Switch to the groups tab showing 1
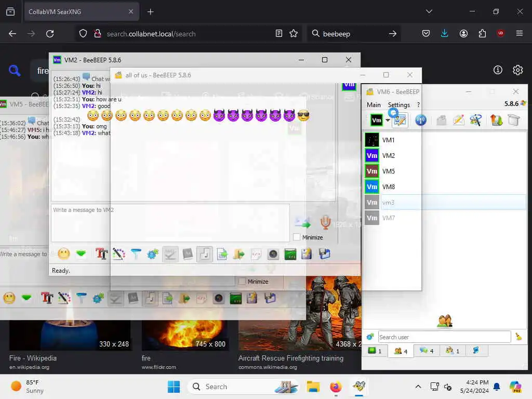 (453, 351)
